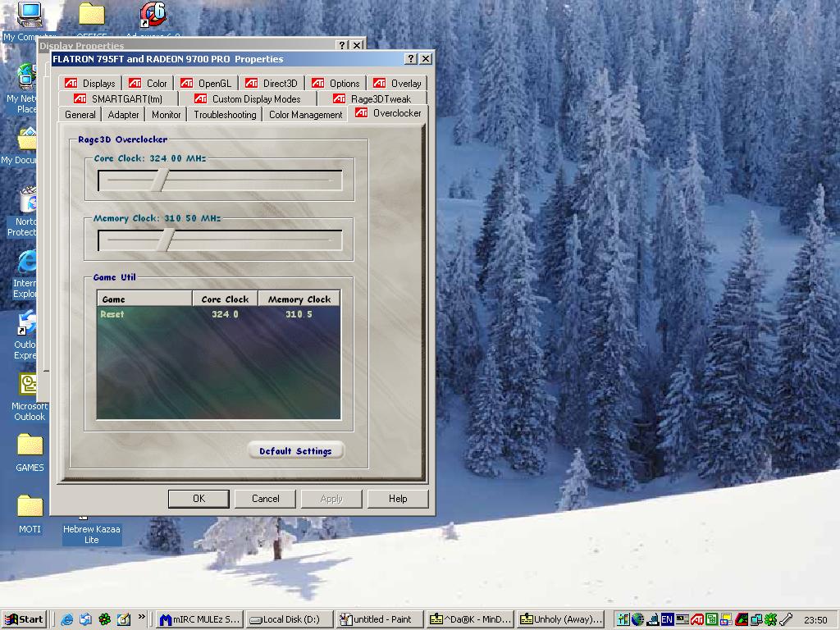Click the notepad-and-pencil Quick Launch icon
The width and height of the screenshot is (840, 630).
pyautogui.click(x=124, y=619)
